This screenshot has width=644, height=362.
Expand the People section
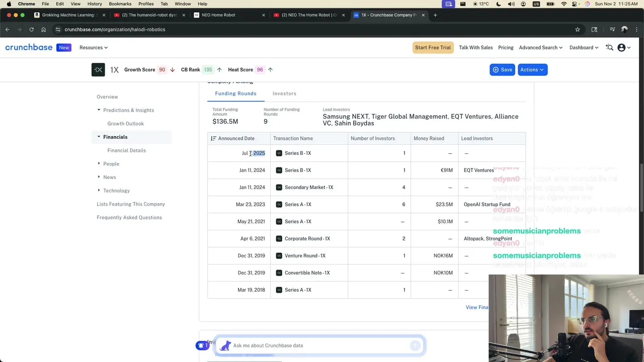tap(99, 164)
